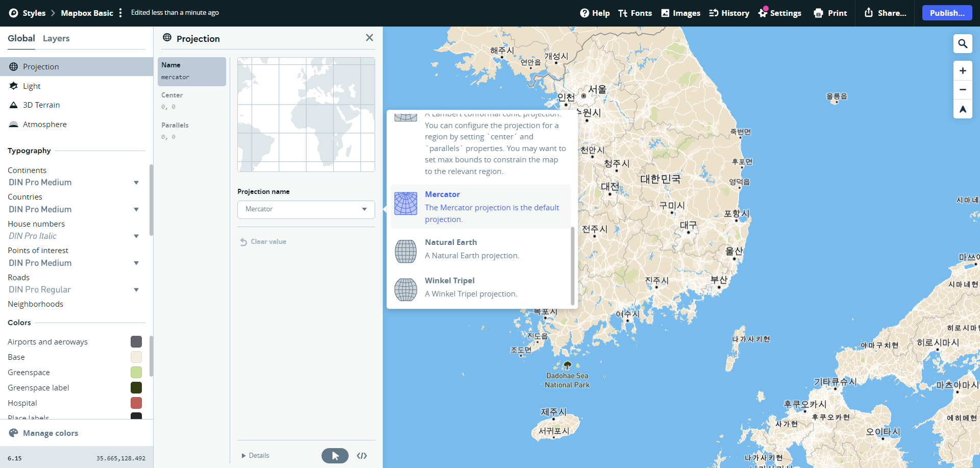Open House numbers font dropdown
This screenshot has width=980, height=468.
(x=73, y=236)
